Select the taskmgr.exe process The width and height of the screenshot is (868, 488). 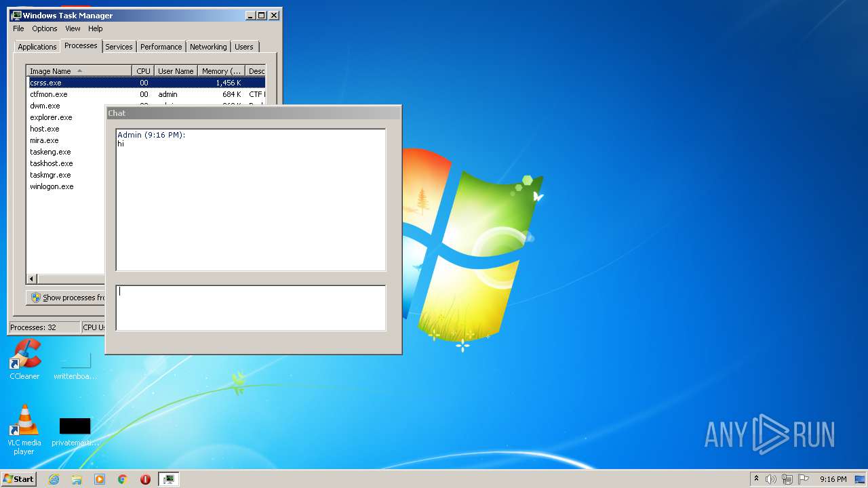coord(50,175)
